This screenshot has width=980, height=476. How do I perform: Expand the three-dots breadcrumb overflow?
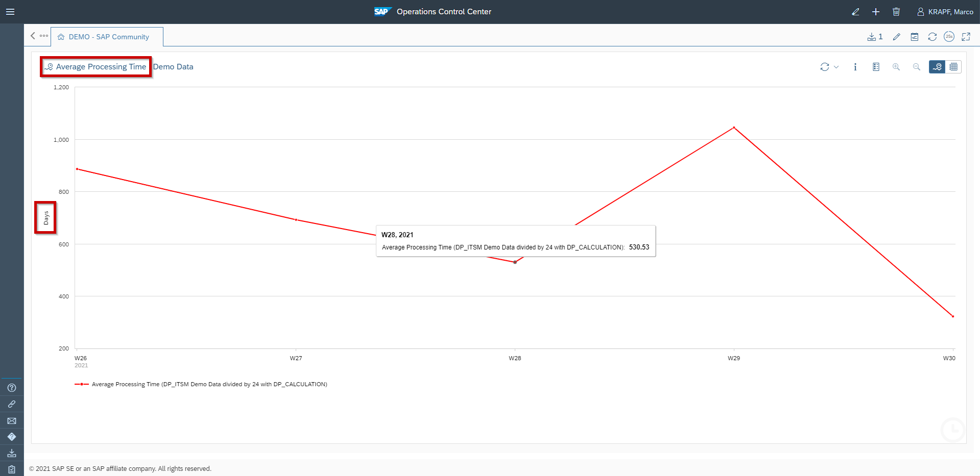point(44,36)
